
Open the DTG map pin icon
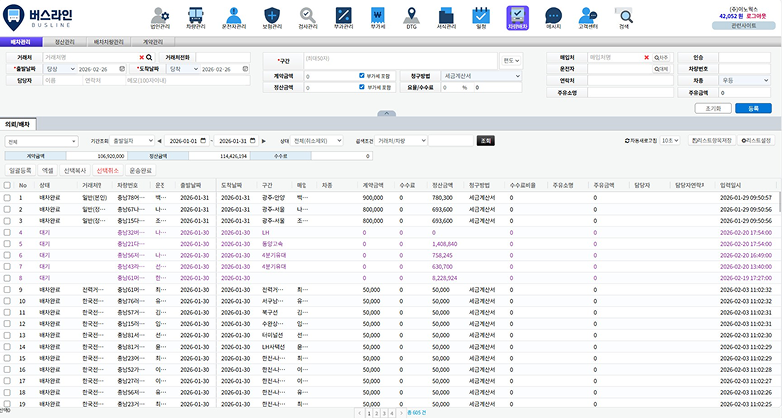pyautogui.click(x=410, y=16)
